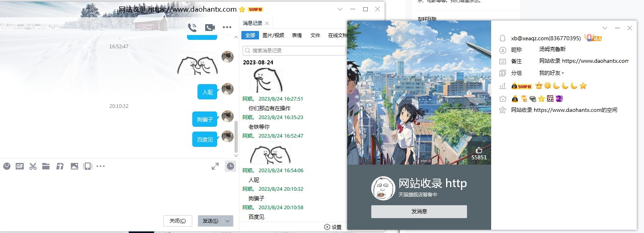Toggle message history clock icon
This screenshot has height=233, width=644.
(230, 166)
